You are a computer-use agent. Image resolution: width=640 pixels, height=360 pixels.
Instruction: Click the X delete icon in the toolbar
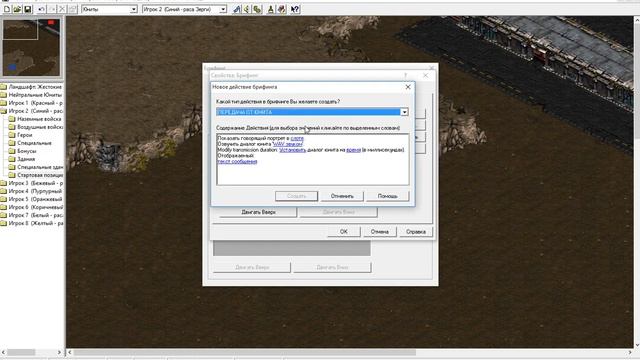tap(62, 9)
